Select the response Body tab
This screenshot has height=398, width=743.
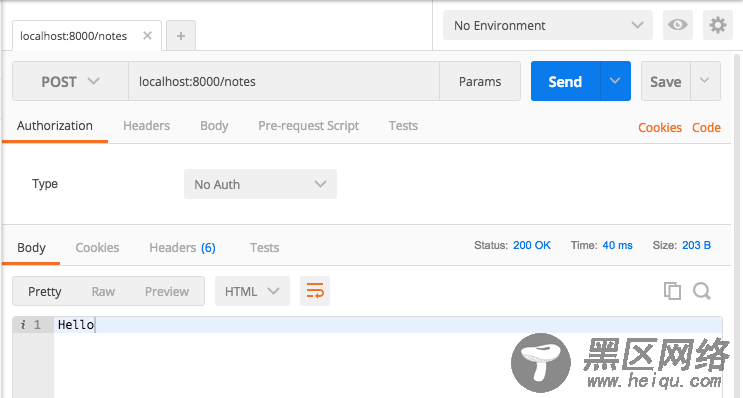[x=31, y=247]
